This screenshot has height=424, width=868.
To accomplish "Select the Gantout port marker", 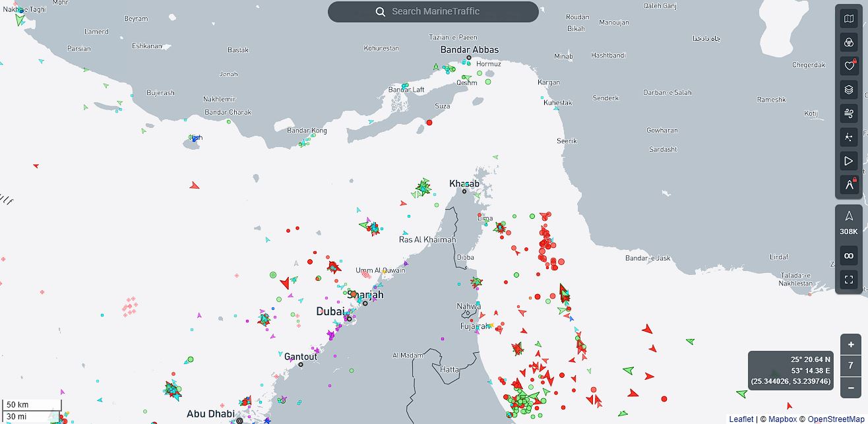I will pos(301,365).
